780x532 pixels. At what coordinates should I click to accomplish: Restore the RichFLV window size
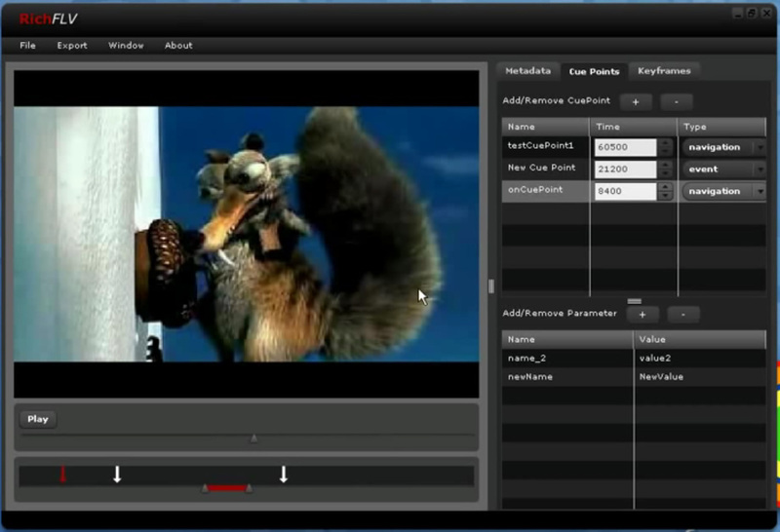click(x=752, y=14)
